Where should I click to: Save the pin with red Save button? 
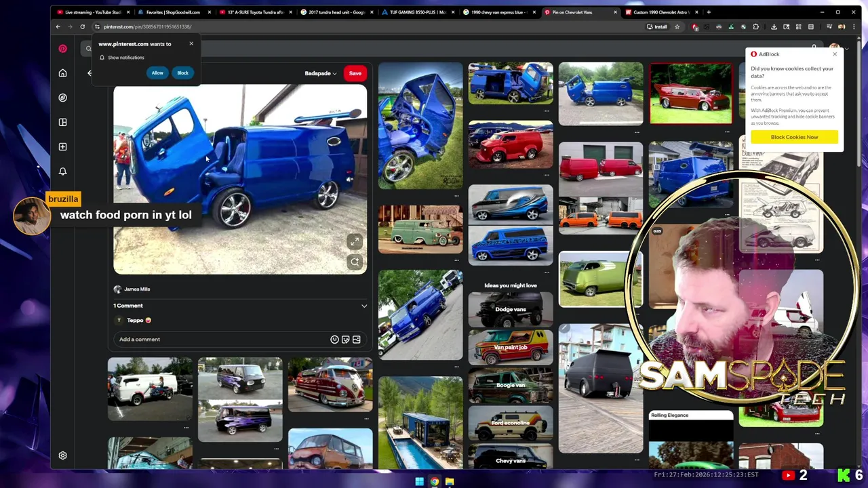click(x=355, y=73)
